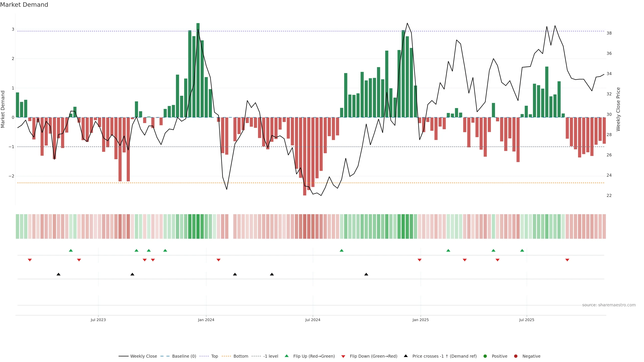This screenshot has height=362, width=644.
Task: Open the source: sharemaestro.com link
Action: point(609,305)
